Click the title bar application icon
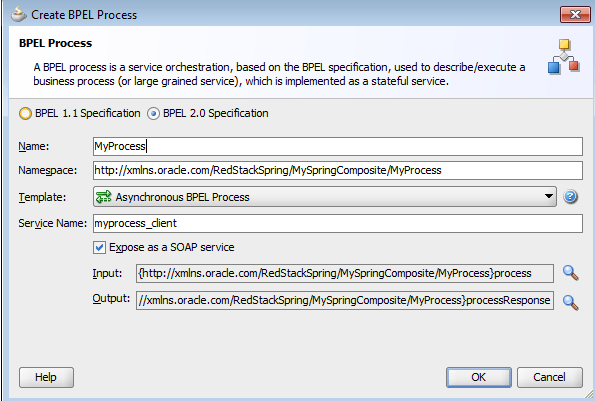This screenshot has height=401, width=595. [x=19, y=15]
